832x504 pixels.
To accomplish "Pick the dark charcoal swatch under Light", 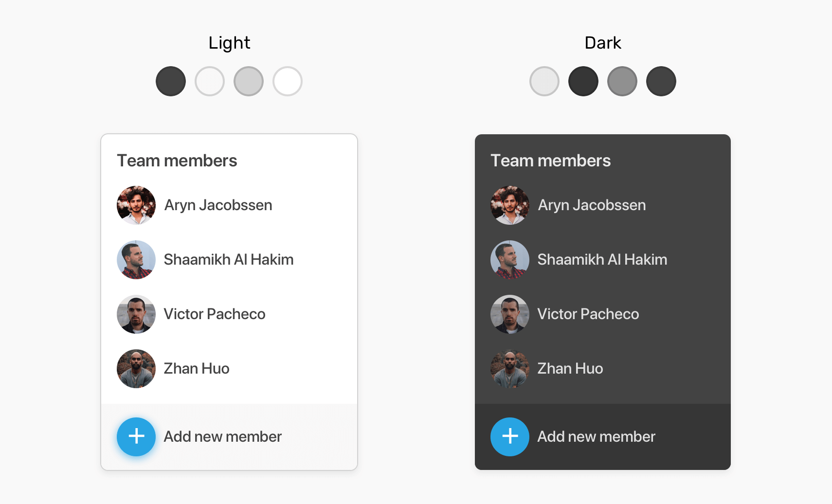I will 171,81.
